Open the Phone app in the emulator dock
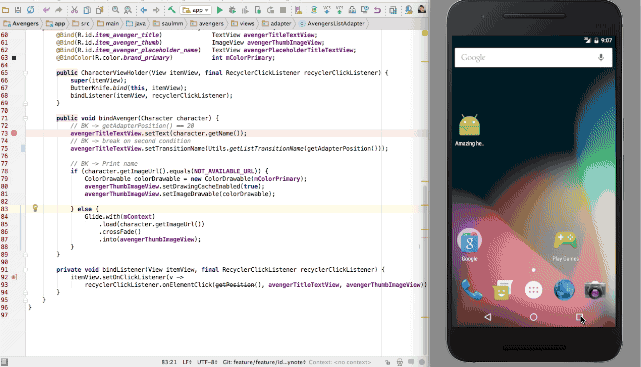The height and width of the screenshot is (367, 641). tap(471, 290)
